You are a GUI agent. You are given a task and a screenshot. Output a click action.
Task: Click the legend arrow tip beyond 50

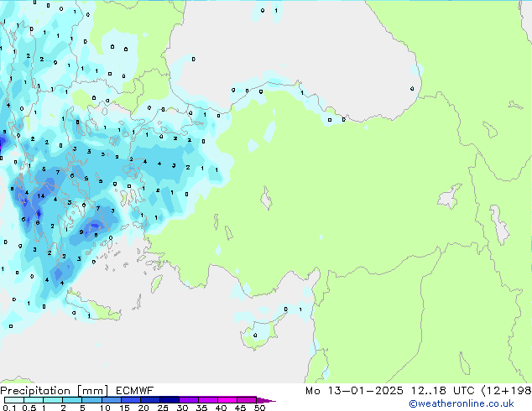click(270, 400)
